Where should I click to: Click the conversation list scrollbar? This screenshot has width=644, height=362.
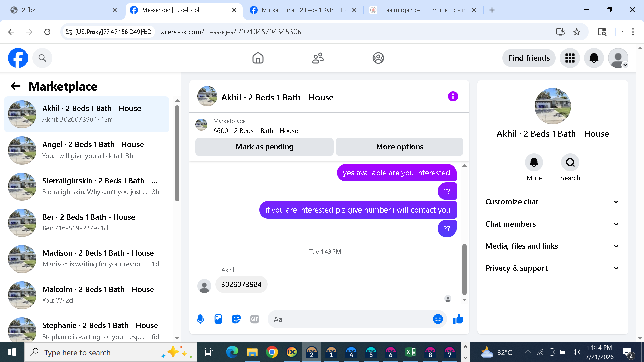(x=177, y=153)
